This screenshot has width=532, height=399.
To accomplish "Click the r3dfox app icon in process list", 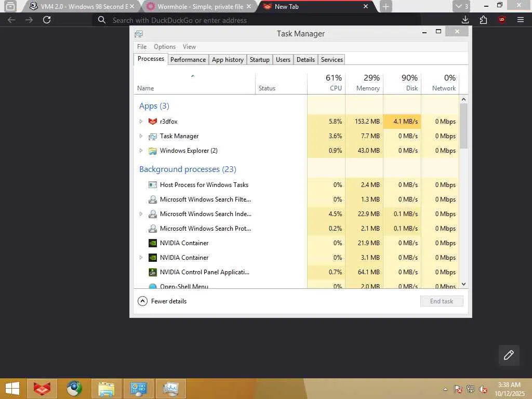I will pos(153,121).
